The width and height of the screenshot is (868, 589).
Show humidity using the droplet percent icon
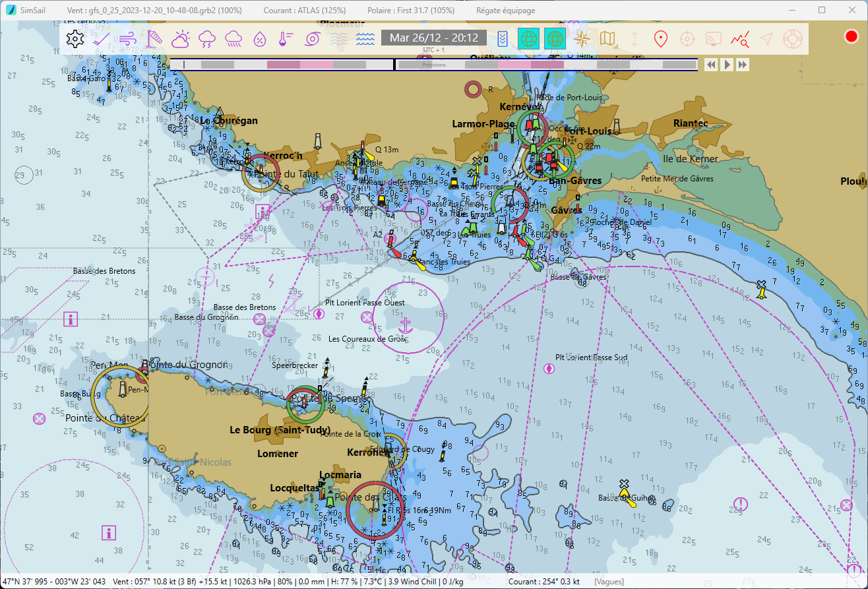(x=260, y=39)
